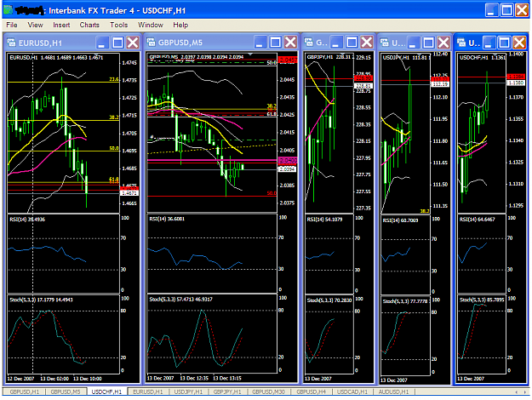The height and width of the screenshot is (400, 532).
Task: Click the EURUSD chart shift triangle marker
Action: tap(97, 54)
